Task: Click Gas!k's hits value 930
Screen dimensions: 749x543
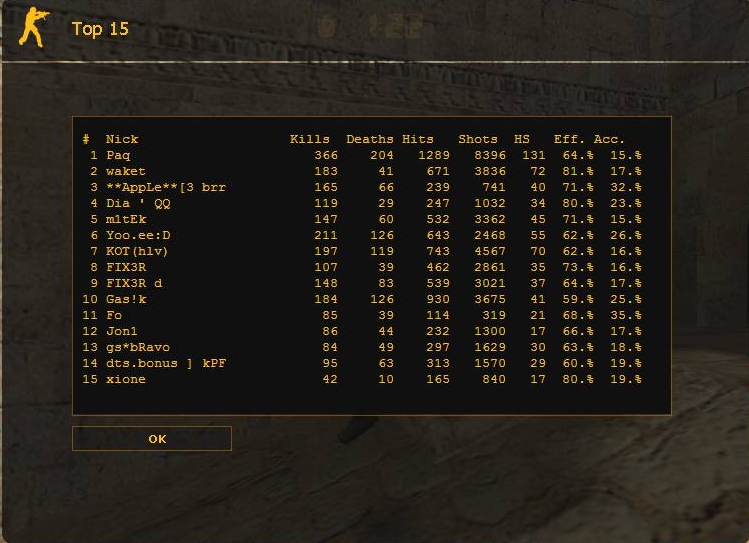Action: (438, 299)
